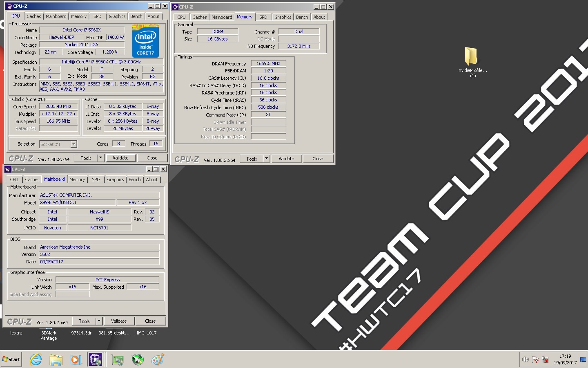Click the Level 3 cache value 20 MBytes
Image resolution: width=588 pixels, height=368 pixels.
point(123,128)
